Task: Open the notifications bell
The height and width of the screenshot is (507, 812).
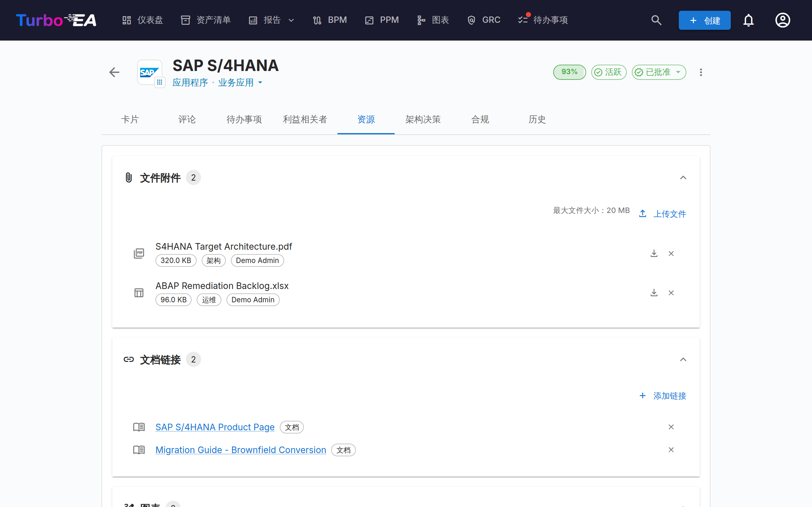Action: tap(748, 20)
